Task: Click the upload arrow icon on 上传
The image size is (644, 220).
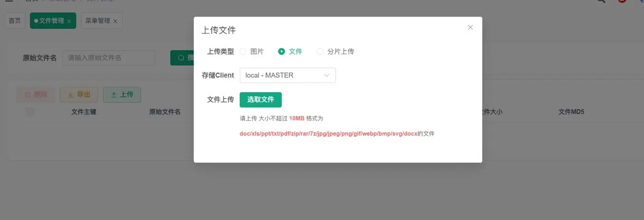Action: pyautogui.click(x=114, y=95)
